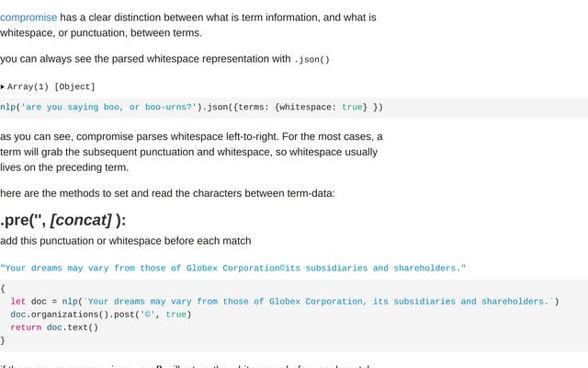588x368 pixels.
Task: Click the italic [concat] parameter text
Action: (81, 220)
